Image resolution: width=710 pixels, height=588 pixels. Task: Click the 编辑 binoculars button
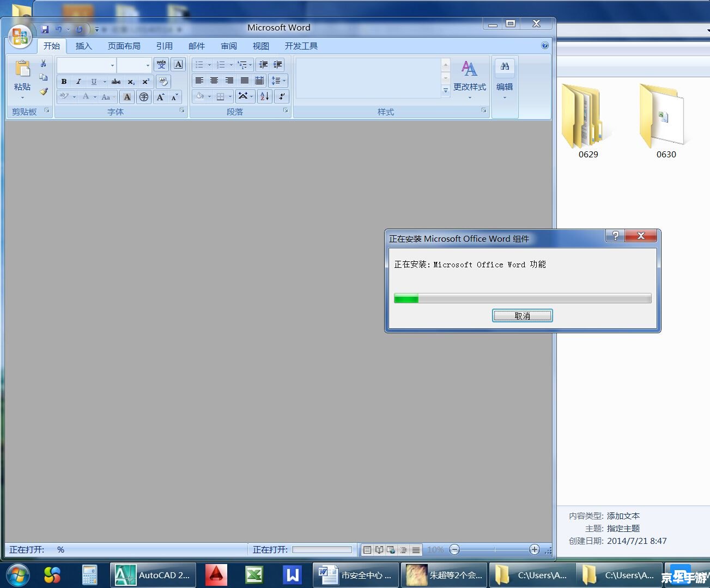point(505,79)
